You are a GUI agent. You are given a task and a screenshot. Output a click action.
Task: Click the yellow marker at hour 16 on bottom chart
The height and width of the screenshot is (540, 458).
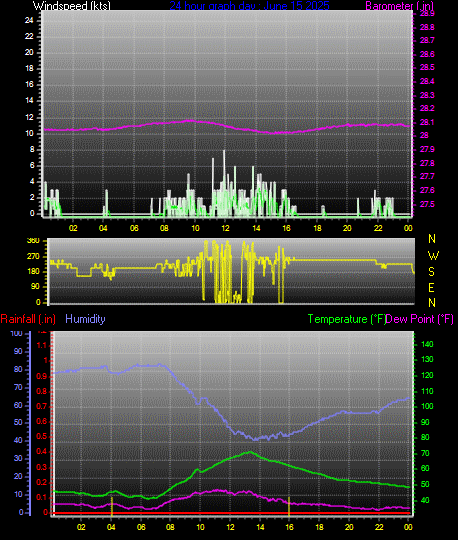pyautogui.click(x=289, y=506)
